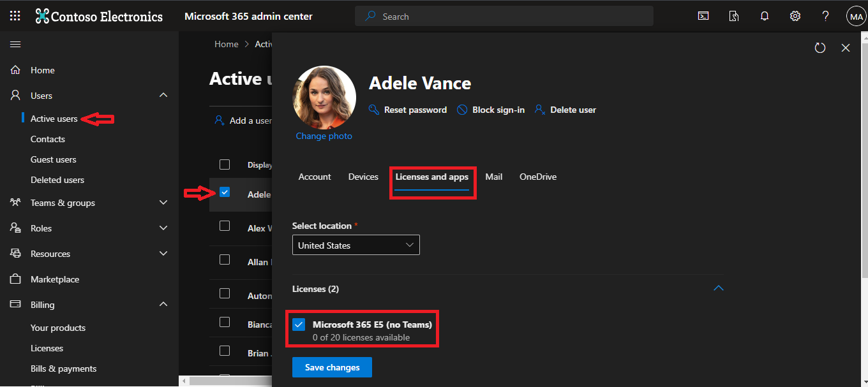Click the Change photo link

point(324,136)
